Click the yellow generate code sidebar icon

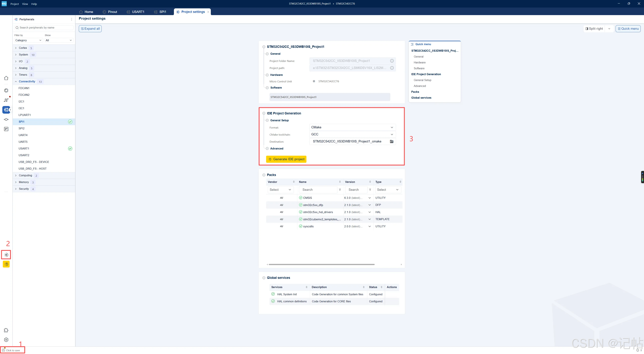(x=6, y=264)
